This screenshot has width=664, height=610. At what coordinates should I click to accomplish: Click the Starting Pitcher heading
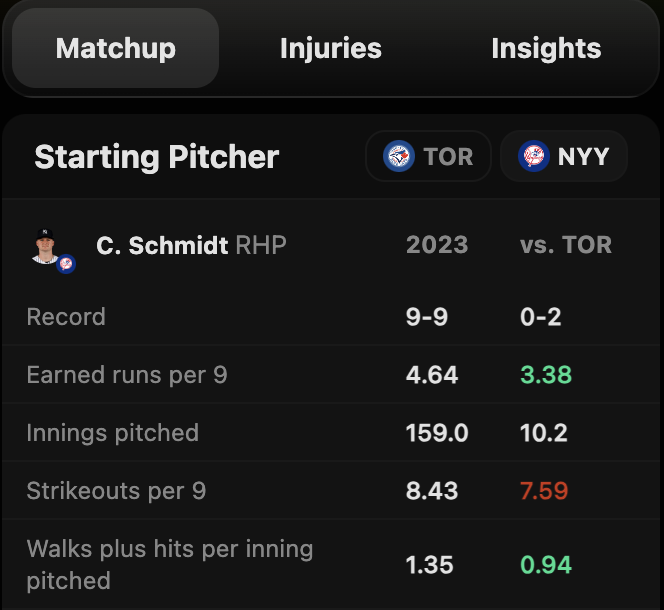(156, 157)
